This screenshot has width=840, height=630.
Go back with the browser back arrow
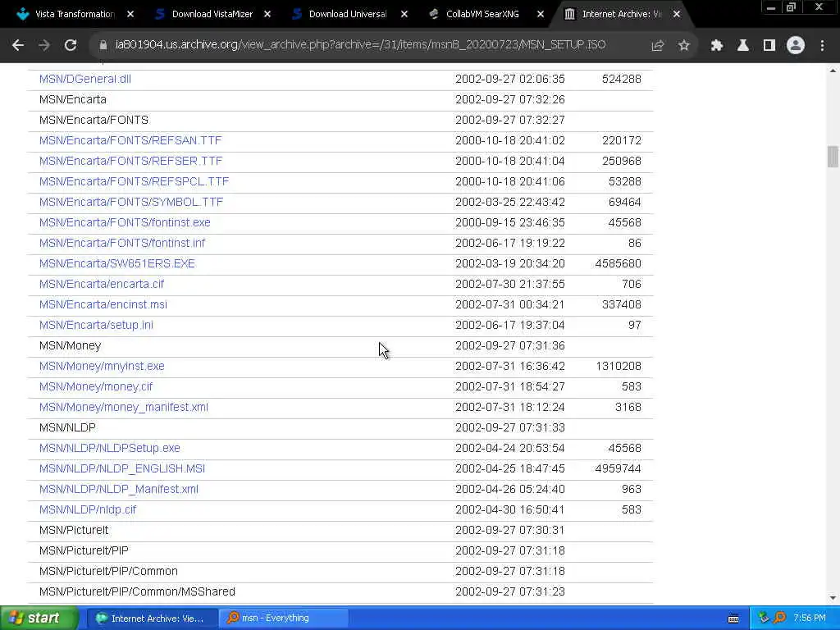[18, 46]
